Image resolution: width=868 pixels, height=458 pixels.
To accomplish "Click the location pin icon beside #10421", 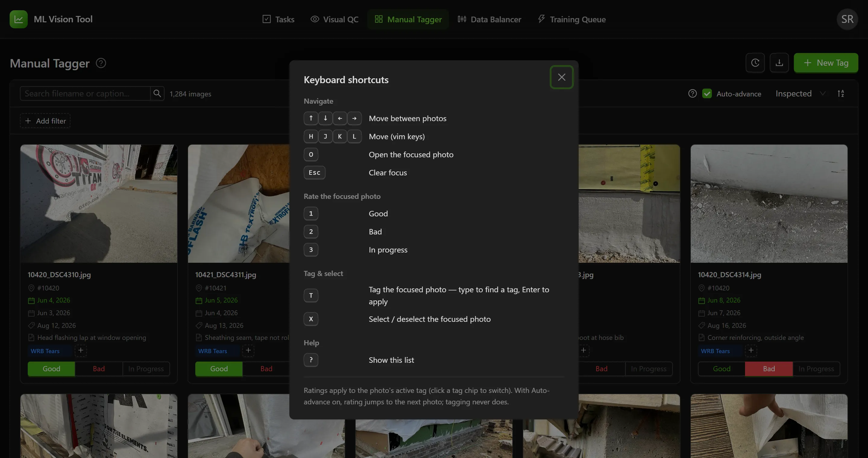I will pos(199,288).
